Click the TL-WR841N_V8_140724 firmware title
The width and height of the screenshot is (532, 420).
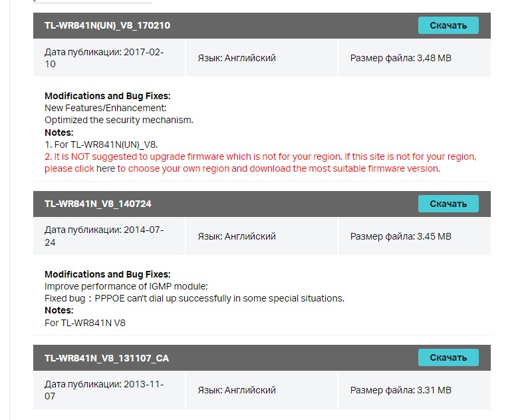93,204
